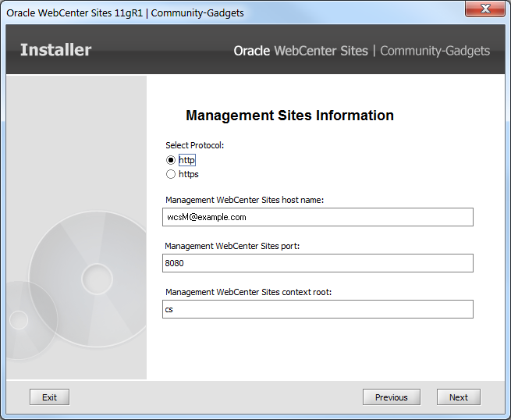
Task: Click the Management WebCenter Sites host name field
Action: [x=318, y=217]
